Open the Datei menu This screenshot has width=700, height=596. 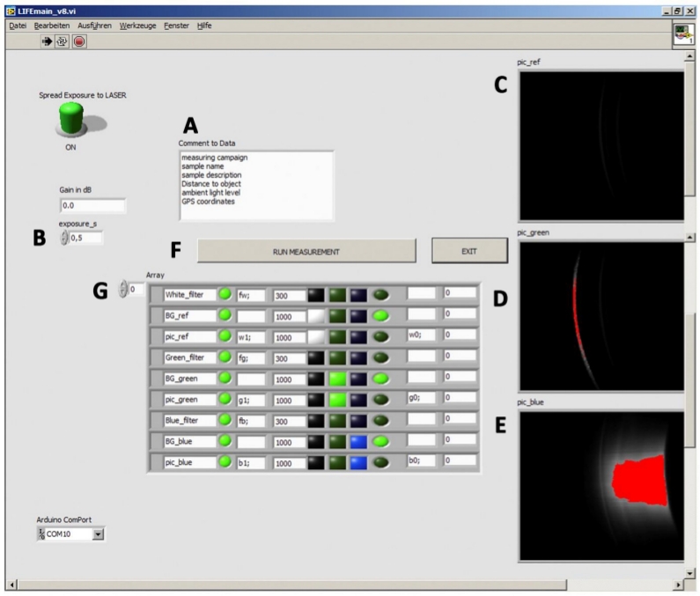18,26
